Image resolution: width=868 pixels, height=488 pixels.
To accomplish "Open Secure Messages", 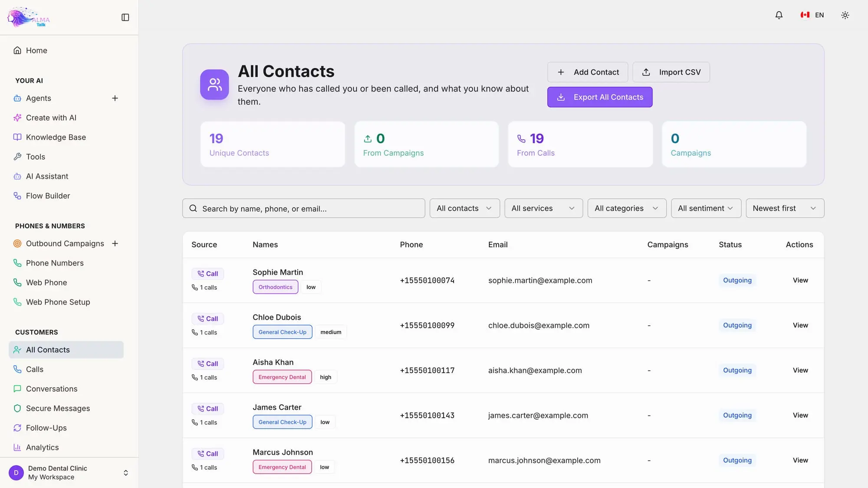I will coord(66,409).
